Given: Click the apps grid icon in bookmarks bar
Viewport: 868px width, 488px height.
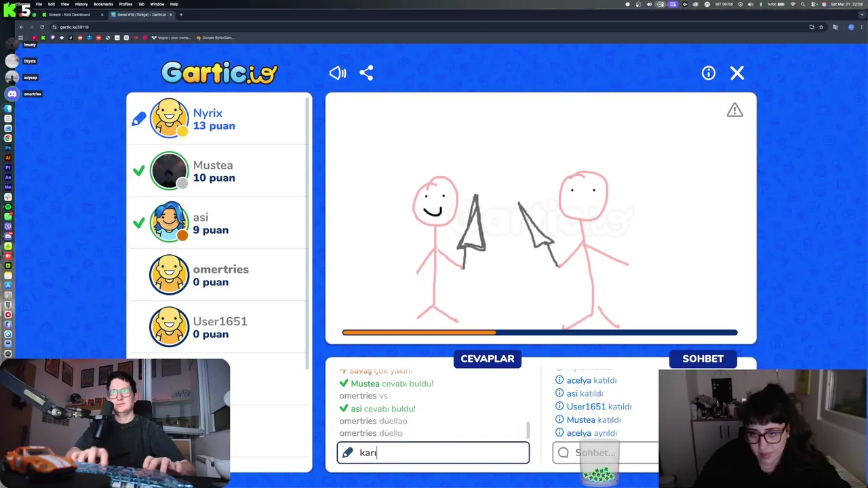Looking at the screenshot, I should (21, 38).
